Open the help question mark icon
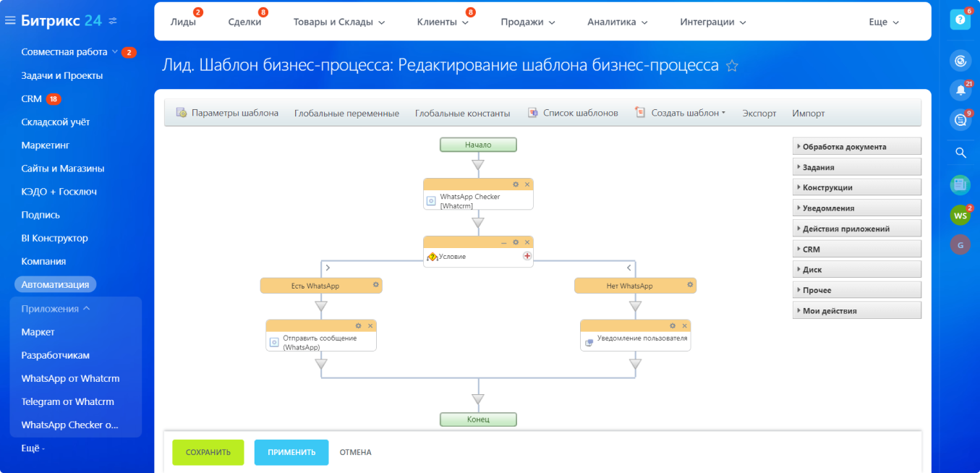This screenshot has height=473, width=980. click(960, 20)
